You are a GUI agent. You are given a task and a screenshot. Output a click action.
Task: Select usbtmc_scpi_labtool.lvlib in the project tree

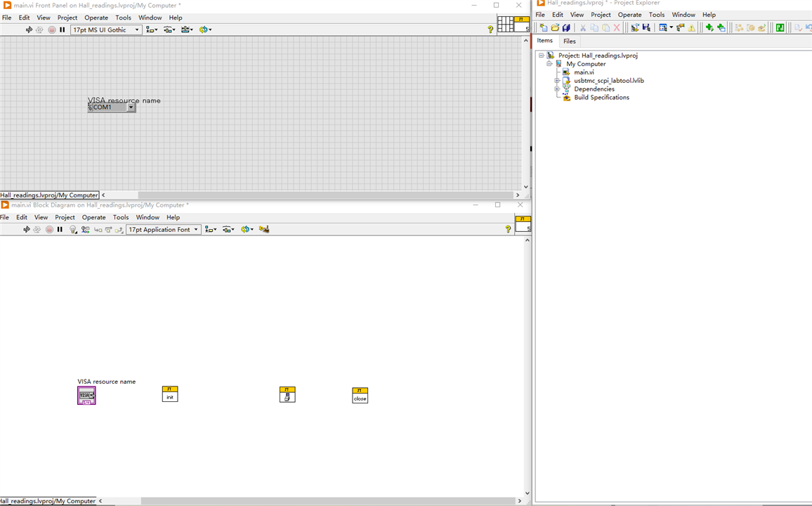[x=609, y=81]
